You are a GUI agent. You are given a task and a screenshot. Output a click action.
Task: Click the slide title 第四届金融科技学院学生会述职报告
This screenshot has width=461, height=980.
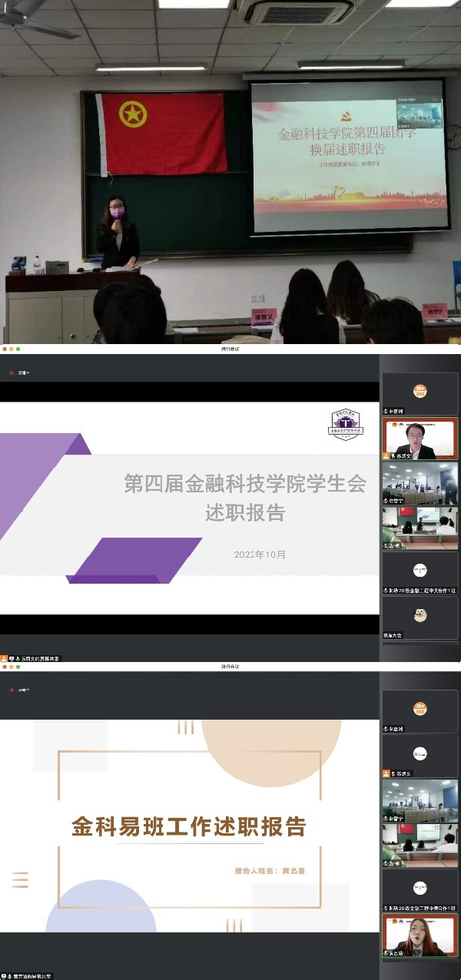pyautogui.click(x=245, y=498)
